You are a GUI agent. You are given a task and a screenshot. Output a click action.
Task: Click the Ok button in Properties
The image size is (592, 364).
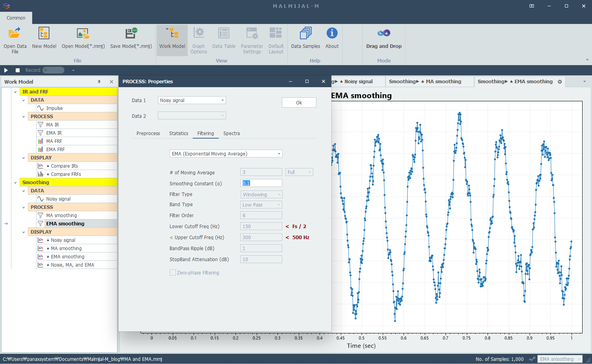[299, 102]
